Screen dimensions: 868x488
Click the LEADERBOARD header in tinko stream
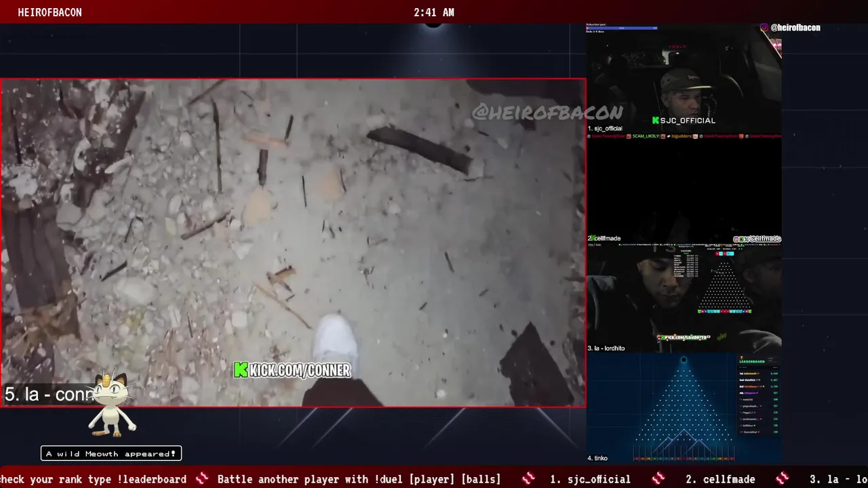[x=752, y=362]
